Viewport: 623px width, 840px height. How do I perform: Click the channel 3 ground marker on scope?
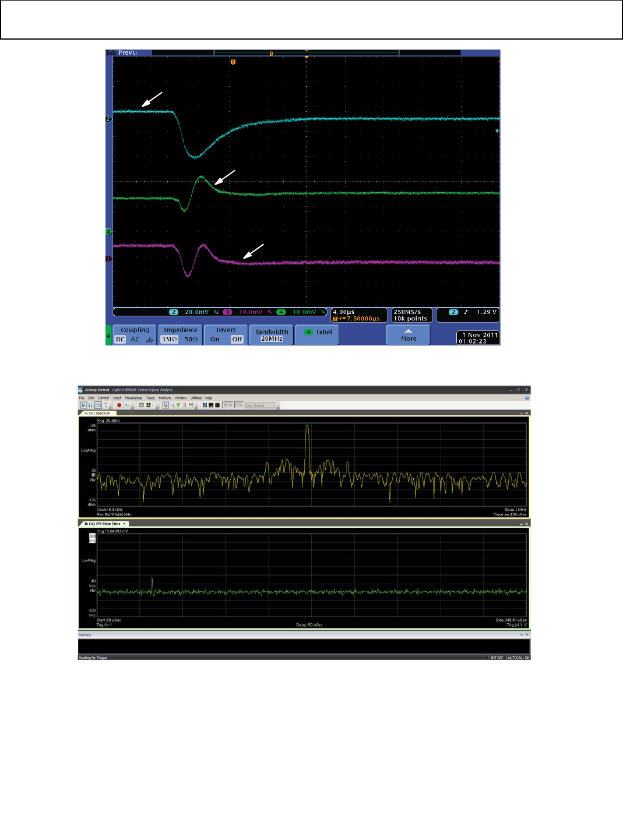(108, 259)
